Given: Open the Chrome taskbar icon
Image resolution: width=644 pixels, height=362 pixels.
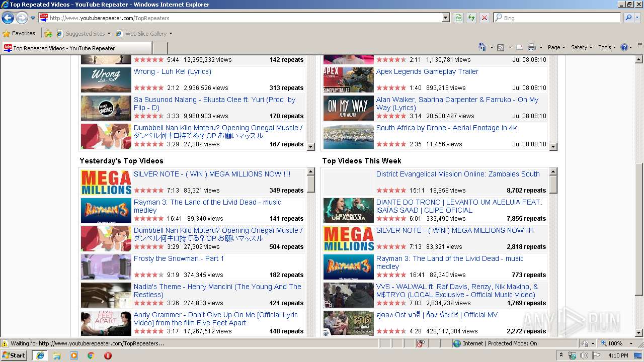Looking at the screenshot, I should [x=91, y=355].
